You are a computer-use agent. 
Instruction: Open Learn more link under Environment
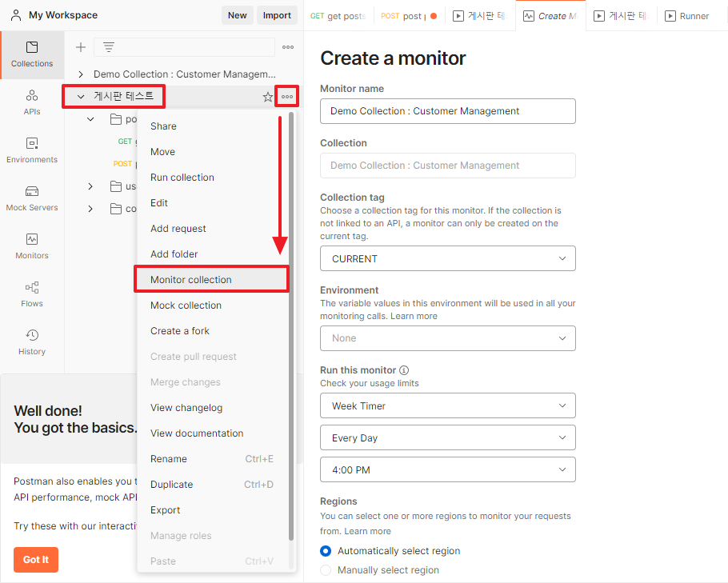coord(414,316)
